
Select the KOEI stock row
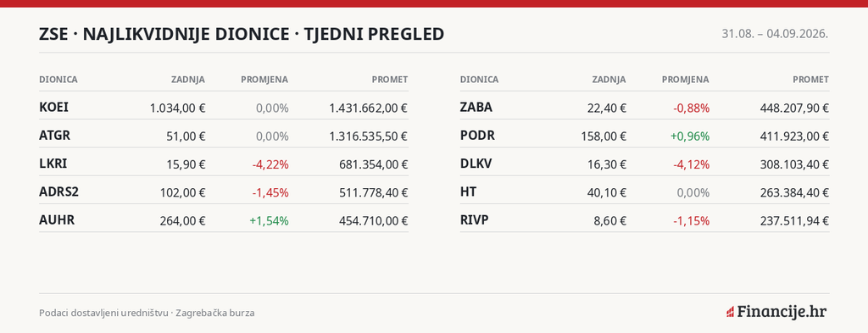tap(224, 108)
